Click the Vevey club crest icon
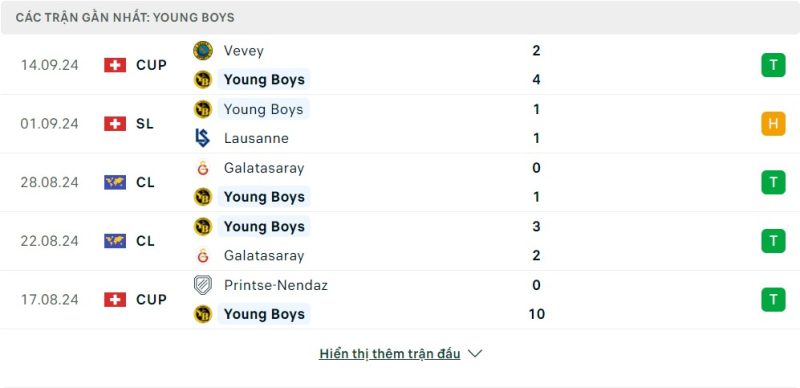The width and height of the screenshot is (800, 388). click(x=203, y=51)
